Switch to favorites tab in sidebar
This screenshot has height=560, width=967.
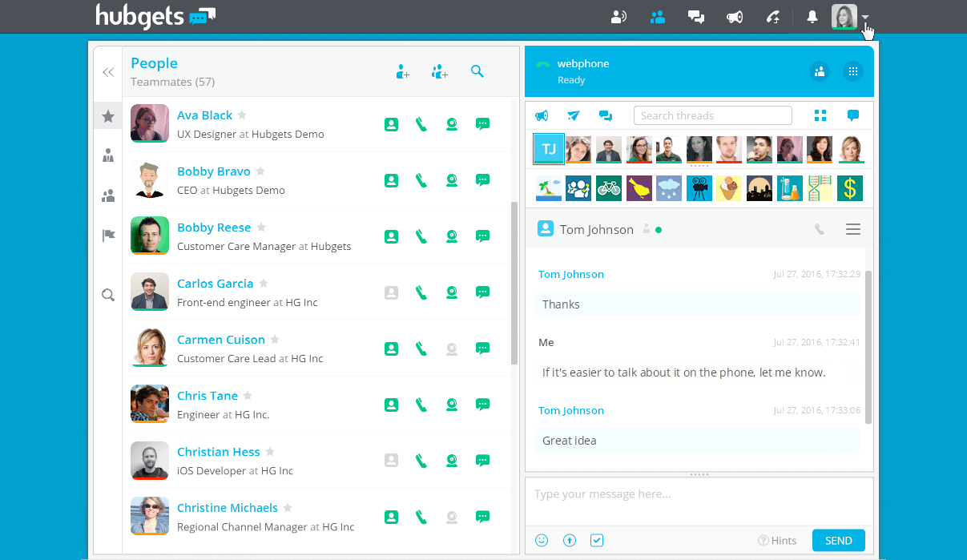(108, 116)
